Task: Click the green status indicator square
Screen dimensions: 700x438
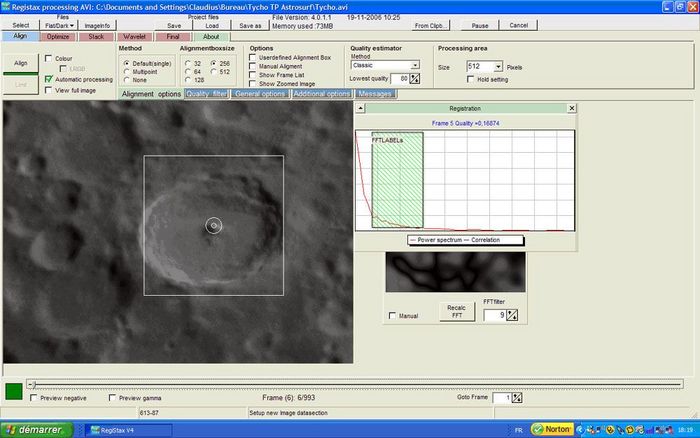Action: coord(14,391)
